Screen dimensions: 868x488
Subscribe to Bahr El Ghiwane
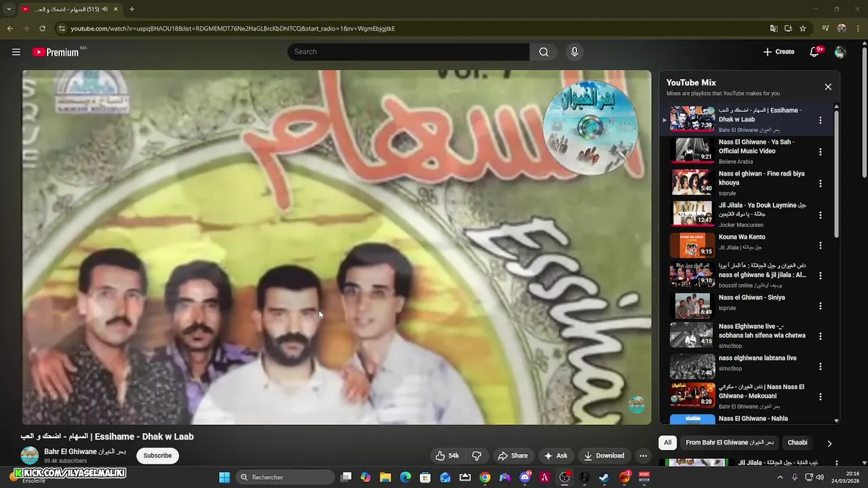click(157, 455)
